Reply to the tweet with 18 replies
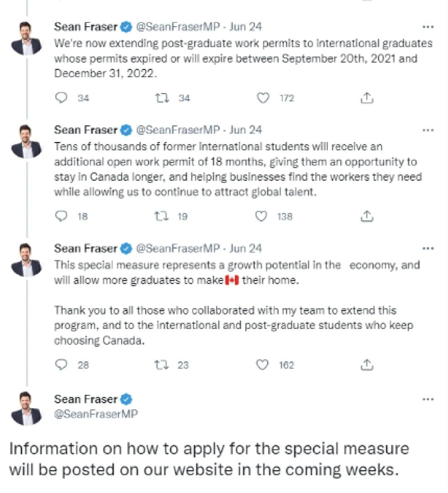This screenshot has height=493, width=448. coord(61,216)
